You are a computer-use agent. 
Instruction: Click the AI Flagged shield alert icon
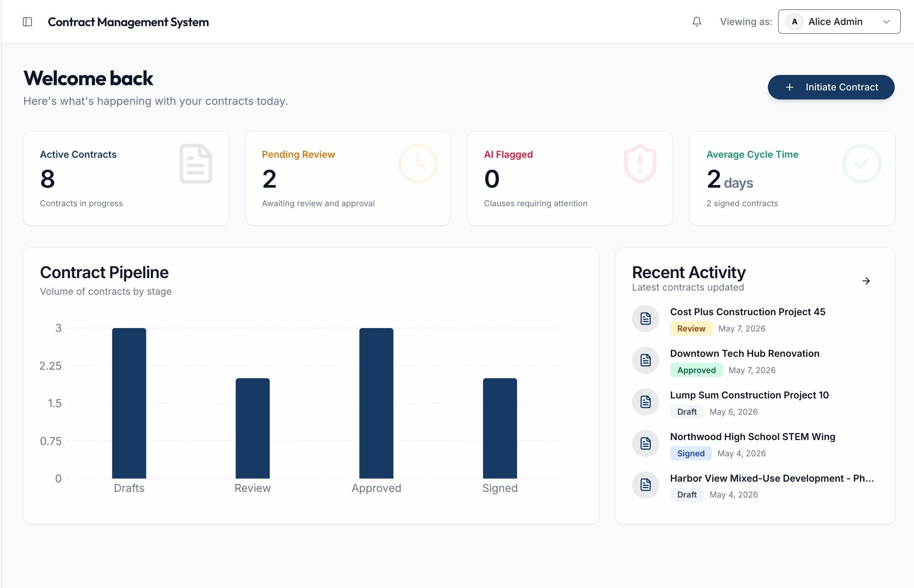coord(640,164)
